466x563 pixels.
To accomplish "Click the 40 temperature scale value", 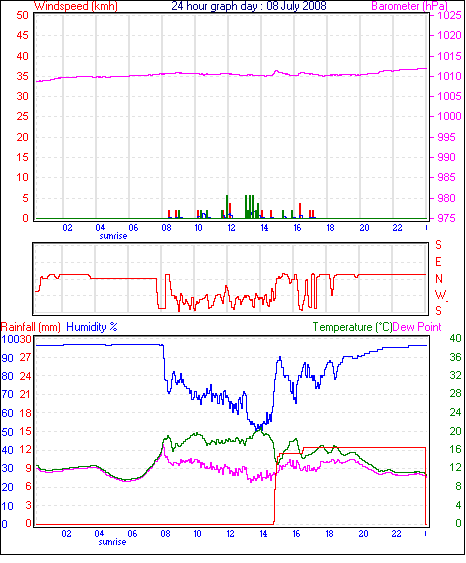I will (456, 338).
